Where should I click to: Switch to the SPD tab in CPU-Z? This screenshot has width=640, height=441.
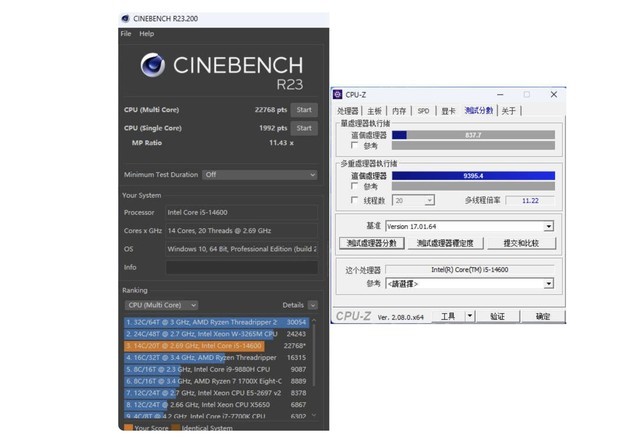coord(423,111)
